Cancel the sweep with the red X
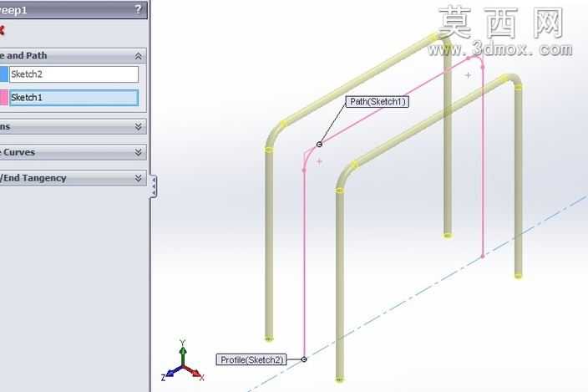 pyautogui.click(x=2, y=30)
